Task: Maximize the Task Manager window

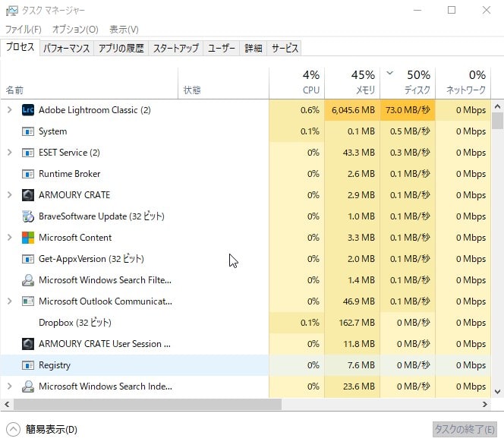Action: (x=452, y=11)
